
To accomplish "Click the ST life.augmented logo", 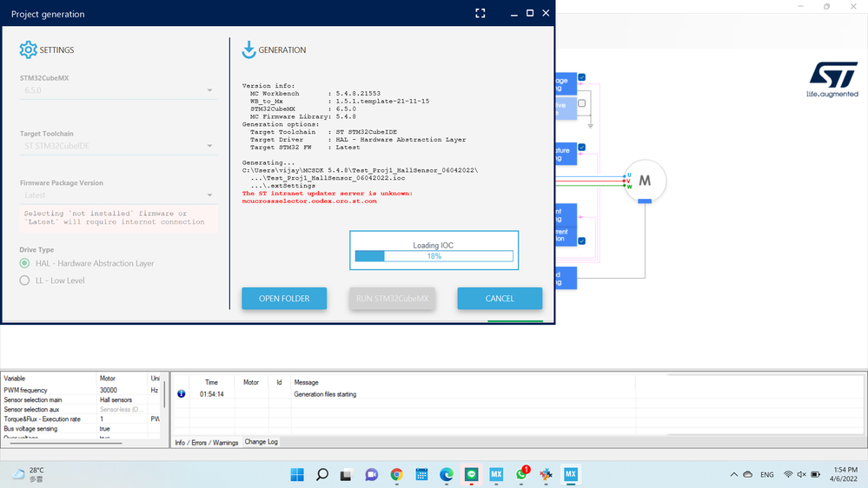I will (x=832, y=80).
